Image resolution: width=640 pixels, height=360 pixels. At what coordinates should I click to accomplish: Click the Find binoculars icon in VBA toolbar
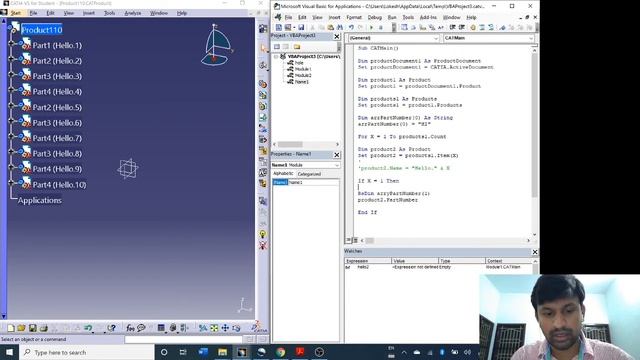pyautogui.click(x=340, y=27)
